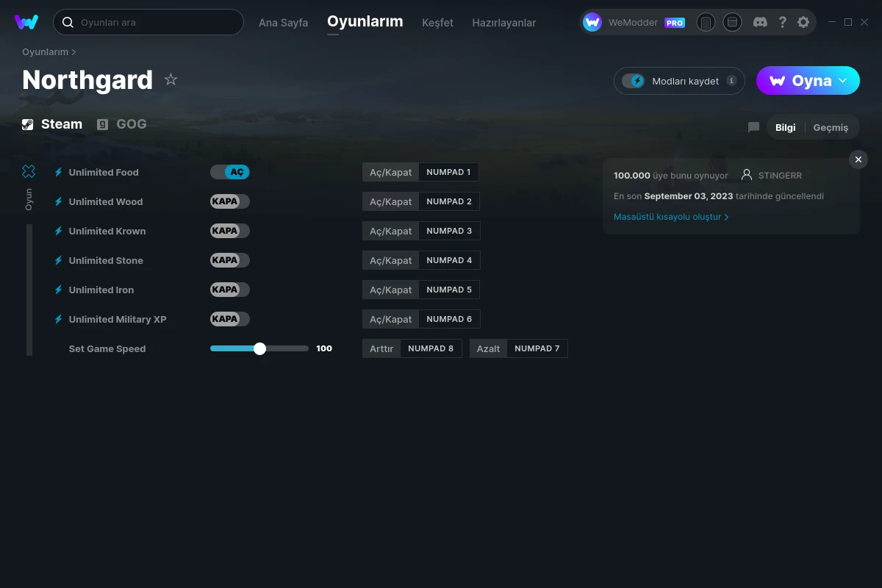
Task: Click Aç/Kapat button for NUMPAD 1
Action: click(x=391, y=172)
